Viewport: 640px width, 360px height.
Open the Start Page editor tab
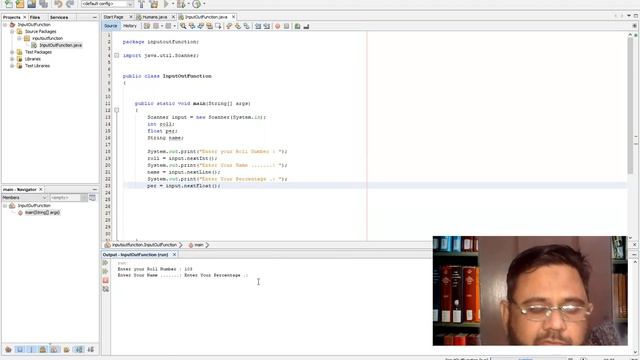(x=113, y=17)
